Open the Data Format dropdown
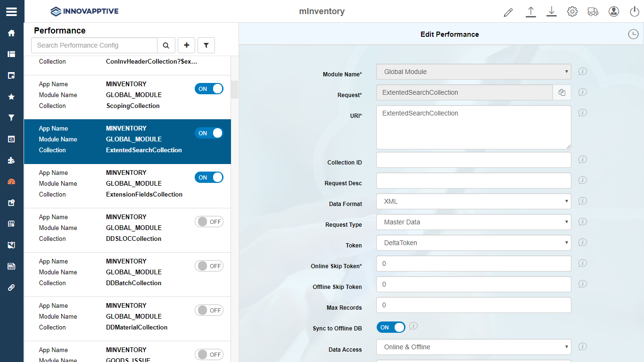This screenshot has width=644, height=362. (473, 201)
